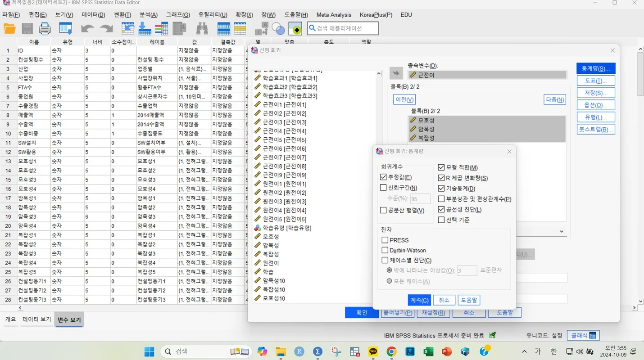Viewport: 644px width, 360px height.
Task: Click the variable list scroll up arrow
Action: (x=379, y=74)
